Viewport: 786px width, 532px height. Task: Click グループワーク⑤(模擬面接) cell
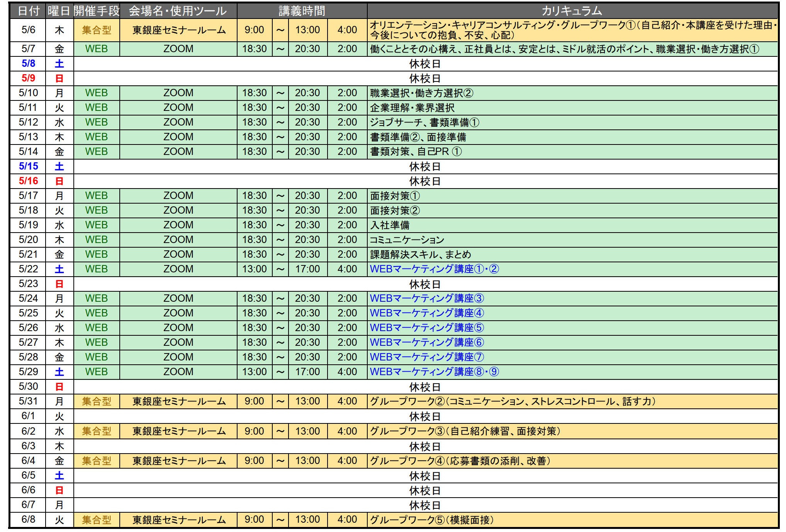[x=572, y=520]
